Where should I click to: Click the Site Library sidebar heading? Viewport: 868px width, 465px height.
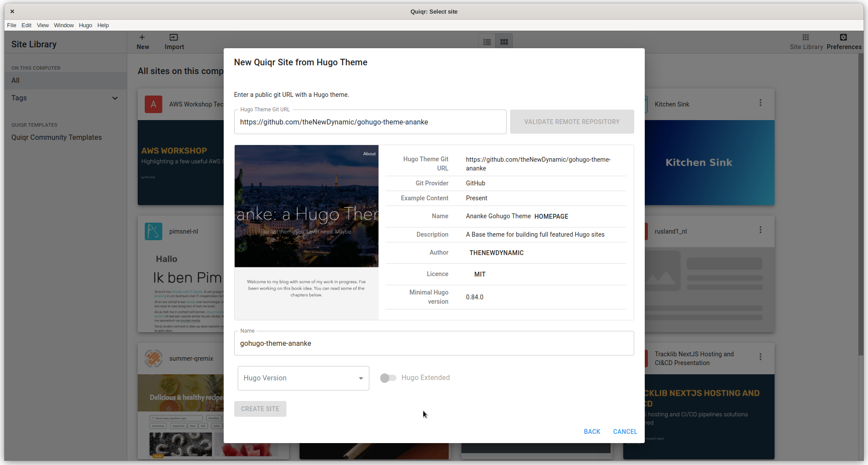click(34, 44)
